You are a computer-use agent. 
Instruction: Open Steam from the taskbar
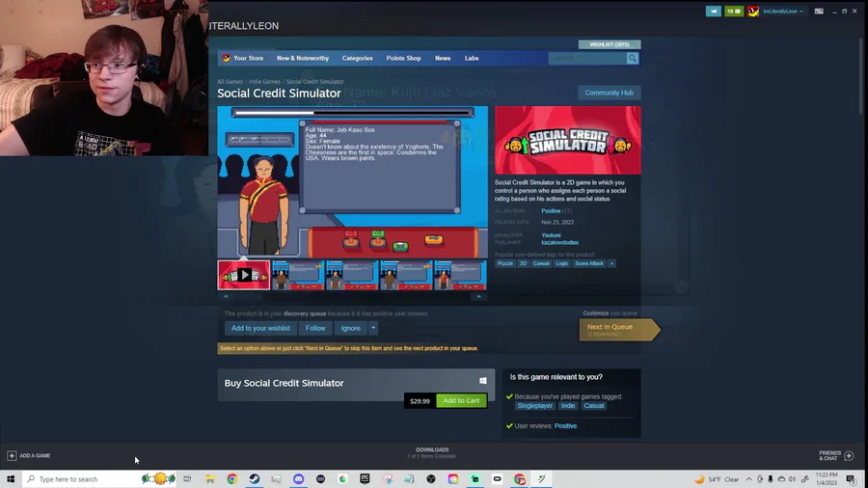[x=254, y=479]
